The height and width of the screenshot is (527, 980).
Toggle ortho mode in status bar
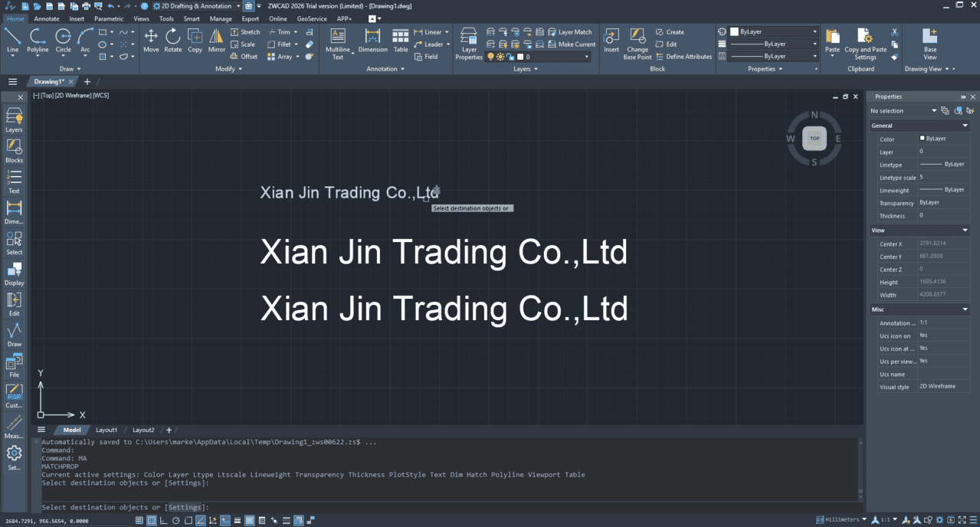(x=164, y=521)
